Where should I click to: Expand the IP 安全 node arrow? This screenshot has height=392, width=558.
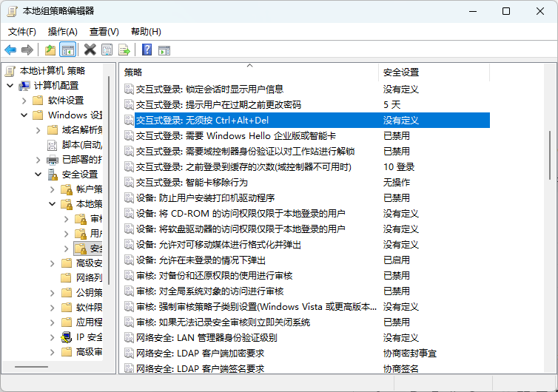click(x=52, y=337)
